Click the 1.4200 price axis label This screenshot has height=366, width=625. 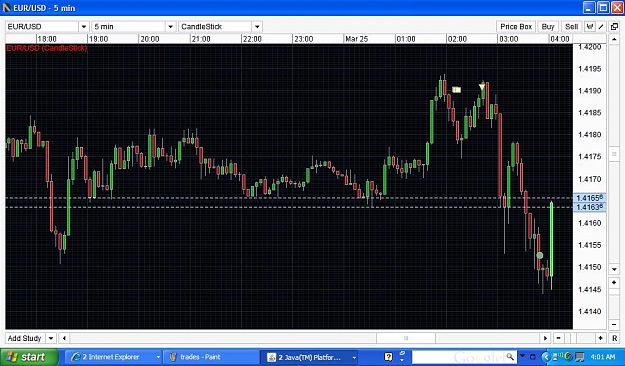[590, 47]
